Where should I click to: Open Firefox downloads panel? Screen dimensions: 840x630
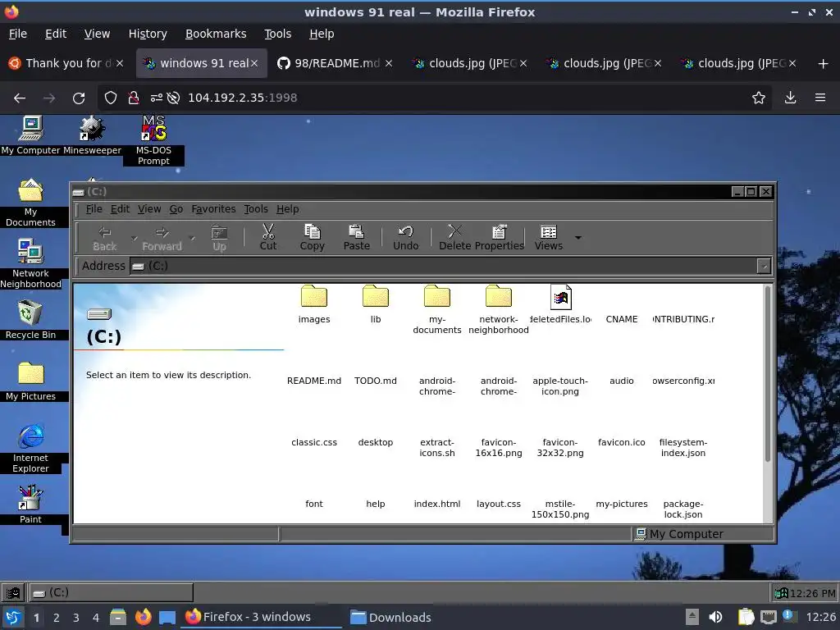coord(790,98)
